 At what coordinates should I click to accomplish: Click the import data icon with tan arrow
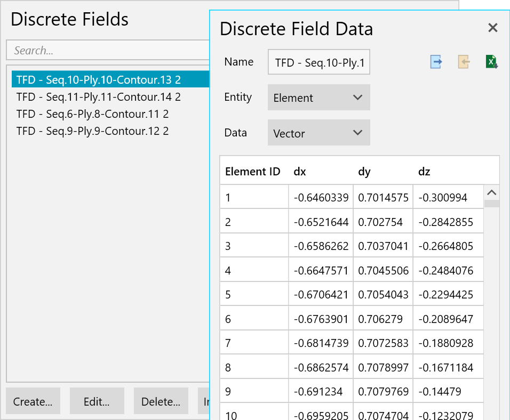pyautogui.click(x=464, y=62)
